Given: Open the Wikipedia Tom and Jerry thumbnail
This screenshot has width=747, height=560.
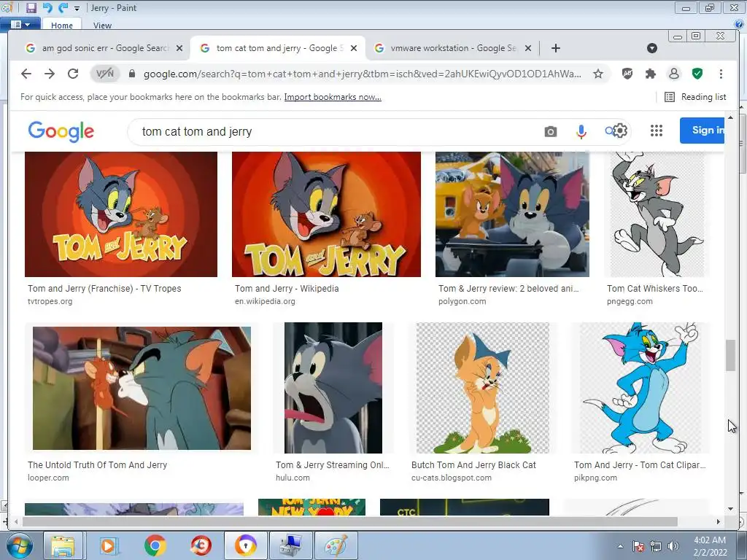Looking at the screenshot, I should (x=326, y=214).
